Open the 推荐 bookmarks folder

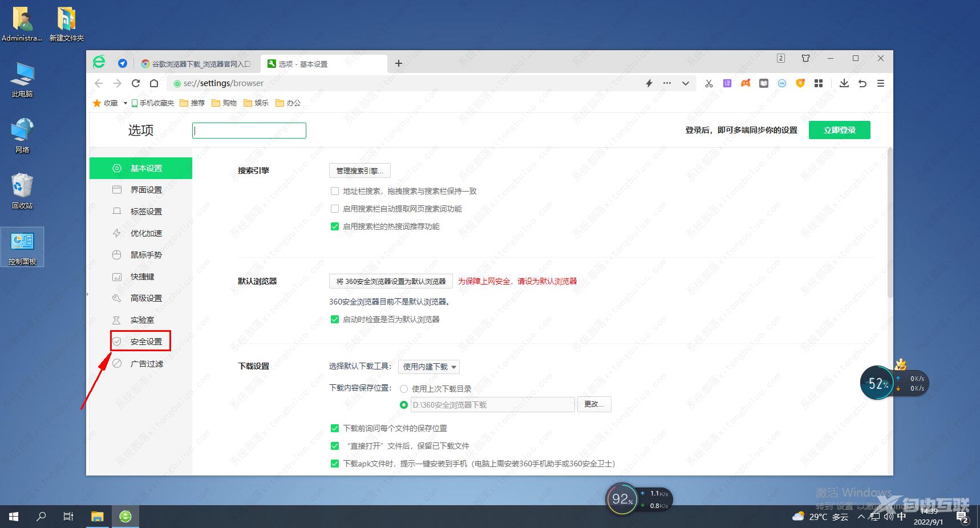[x=192, y=103]
